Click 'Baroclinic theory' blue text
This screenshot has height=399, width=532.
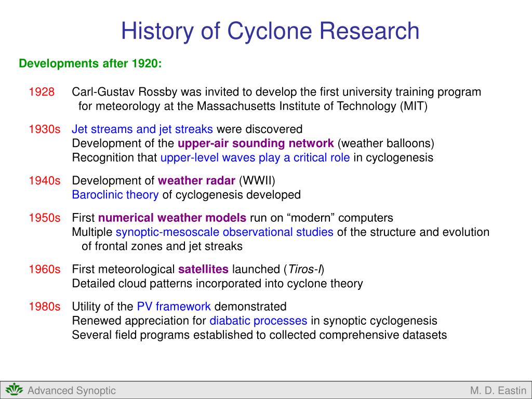point(115,195)
